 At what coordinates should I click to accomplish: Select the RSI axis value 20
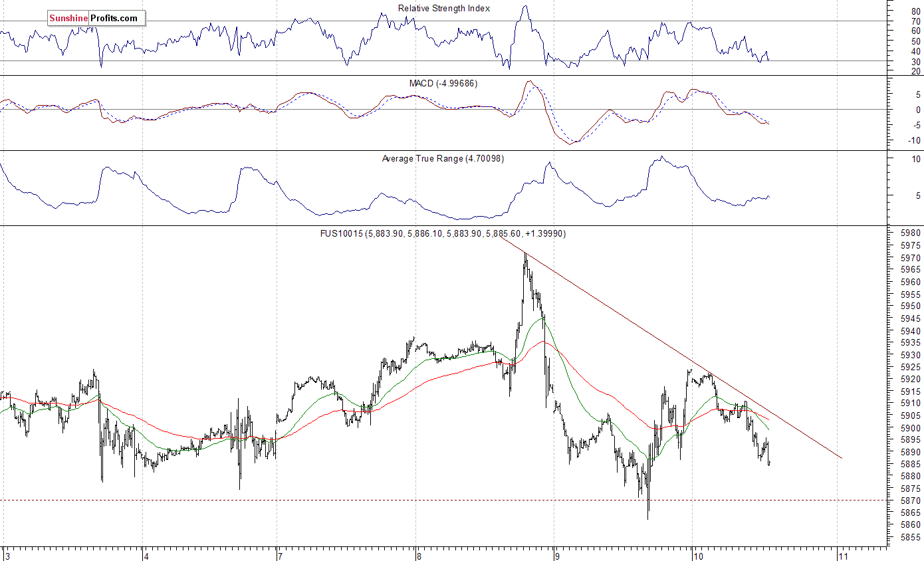[x=916, y=71]
